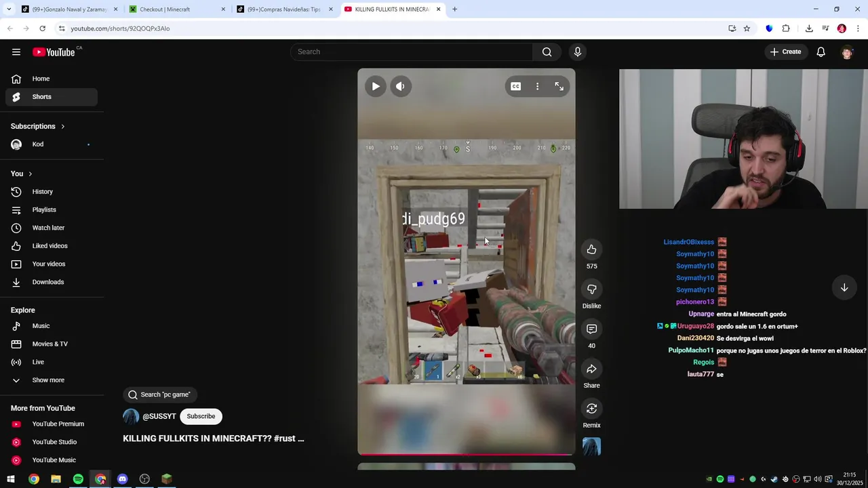Open Your videos
Screen dimensions: 868x488
[x=52, y=264]
